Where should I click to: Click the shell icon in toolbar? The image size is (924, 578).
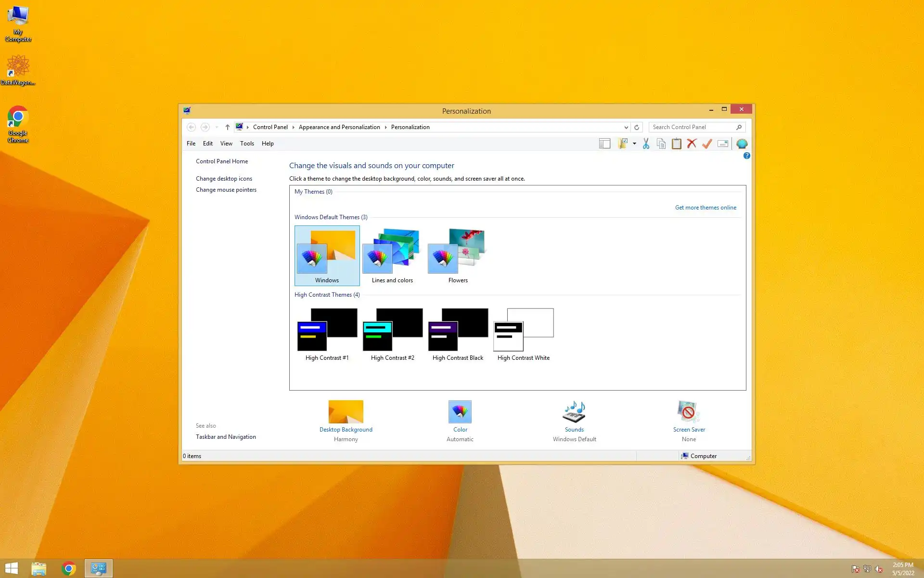click(742, 144)
